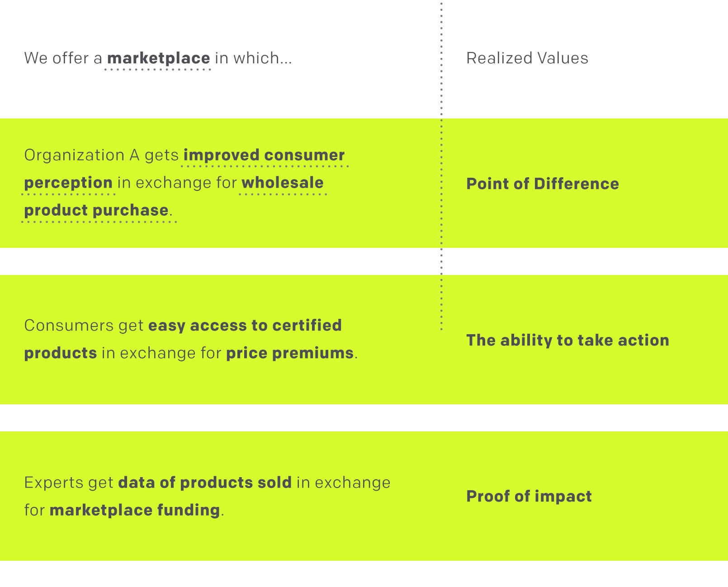
Task: Select 'improved consumer' underlined phrase
Action: click(x=264, y=155)
